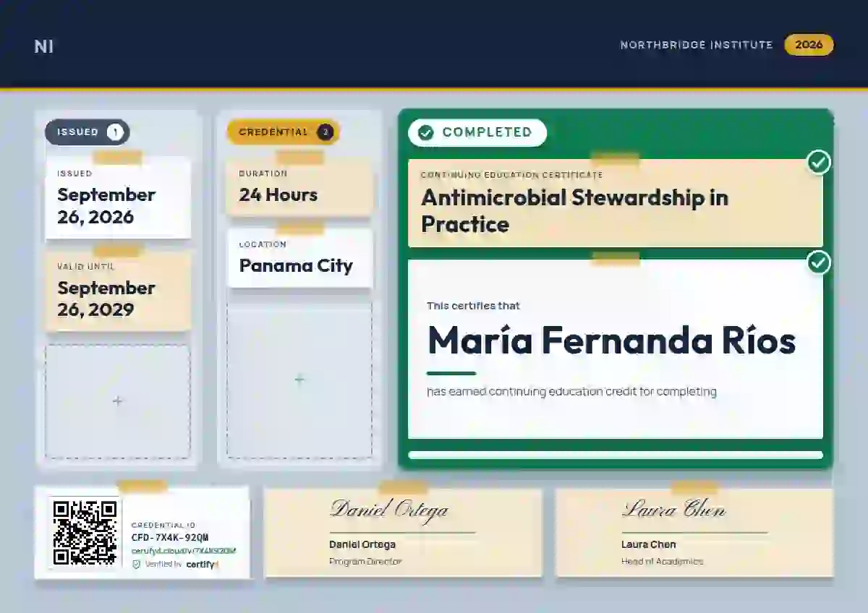868x613 pixels.
Task: Click the 24 Hours duration value
Action: (278, 194)
